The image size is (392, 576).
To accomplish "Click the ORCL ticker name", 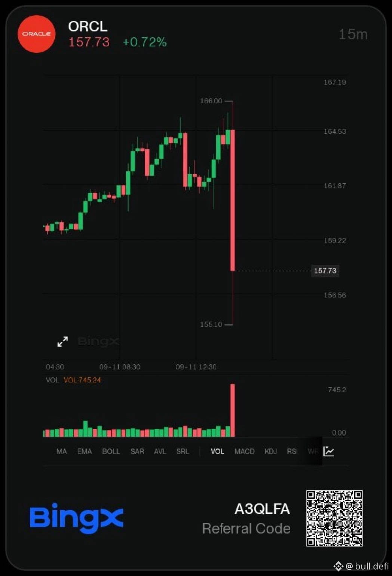I will (88, 27).
